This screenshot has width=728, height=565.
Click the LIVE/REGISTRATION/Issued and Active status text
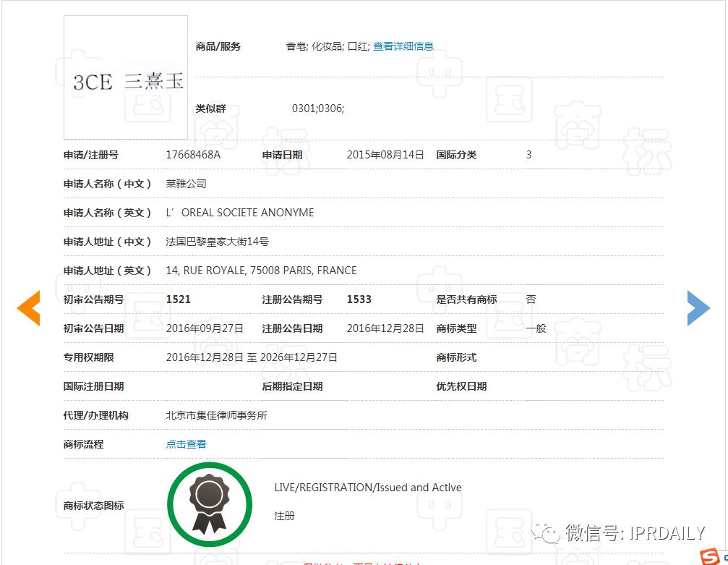click(x=367, y=488)
